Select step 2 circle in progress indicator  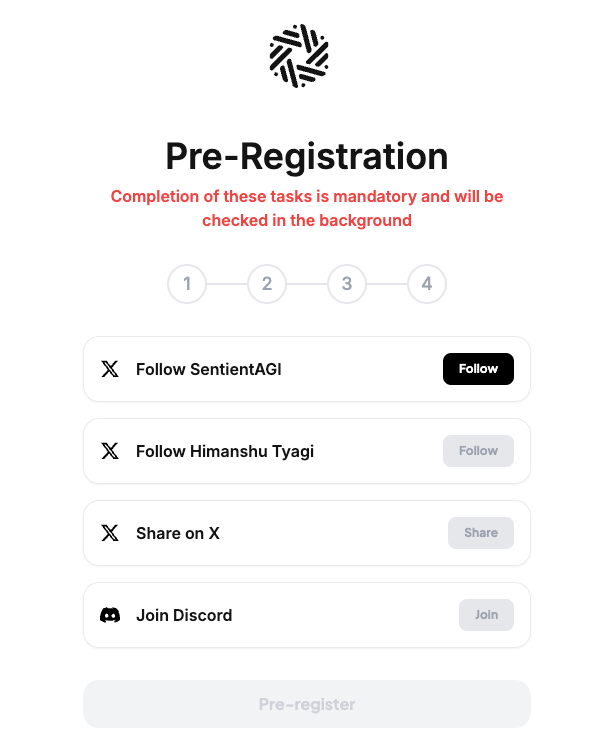[267, 284]
